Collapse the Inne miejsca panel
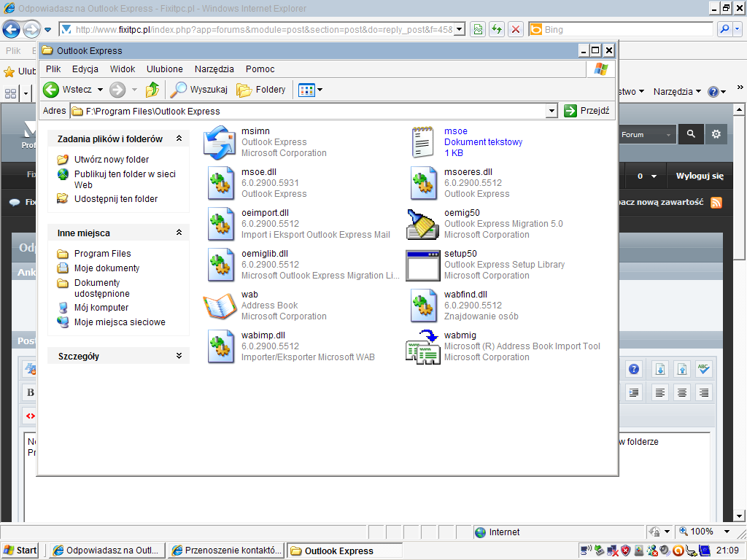The image size is (747, 560). coord(179,233)
